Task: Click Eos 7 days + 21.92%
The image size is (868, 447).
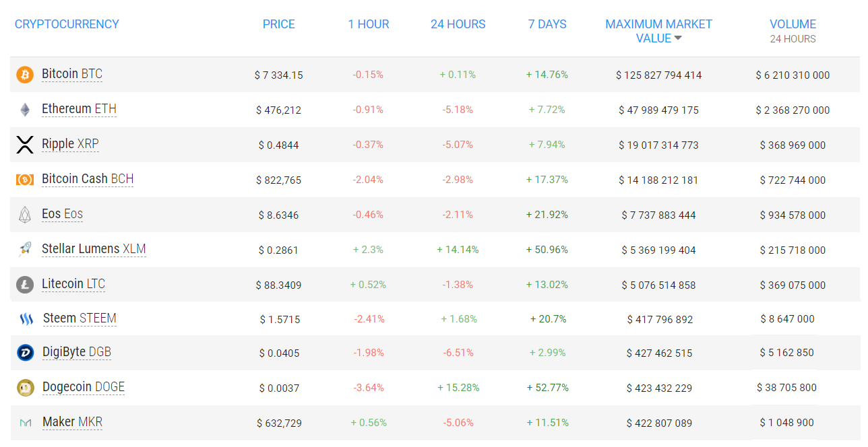Action: [547, 215]
